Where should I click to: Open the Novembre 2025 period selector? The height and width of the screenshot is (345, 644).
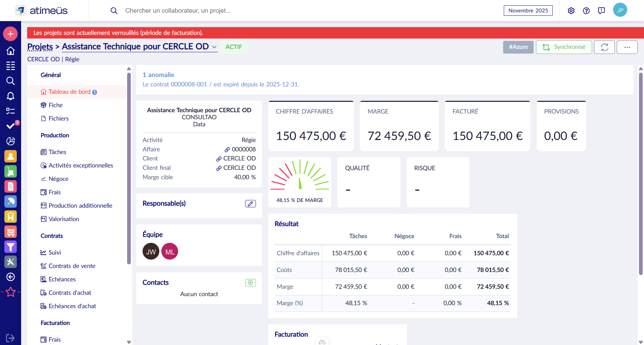tap(528, 11)
